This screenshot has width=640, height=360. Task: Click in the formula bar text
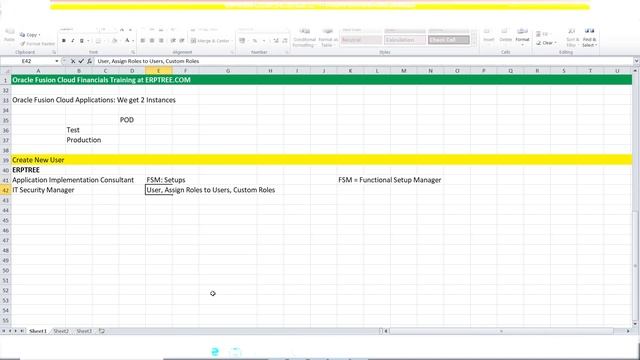149,61
